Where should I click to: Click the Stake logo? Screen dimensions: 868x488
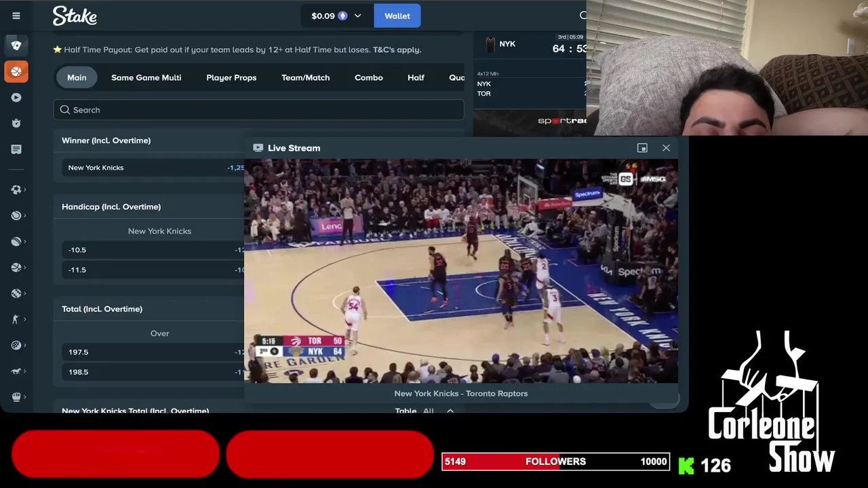[x=75, y=16]
